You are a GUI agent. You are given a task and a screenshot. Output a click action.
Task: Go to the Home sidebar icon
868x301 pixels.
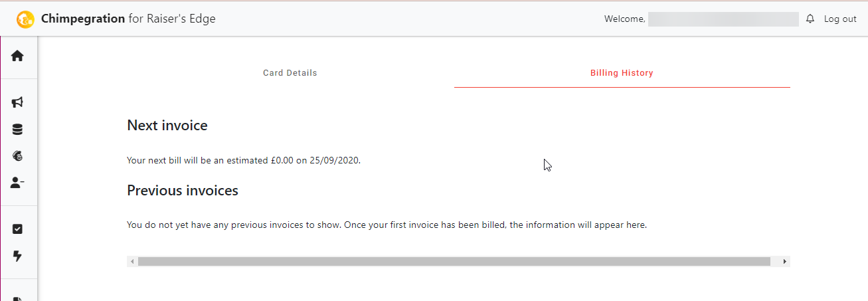(17, 56)
